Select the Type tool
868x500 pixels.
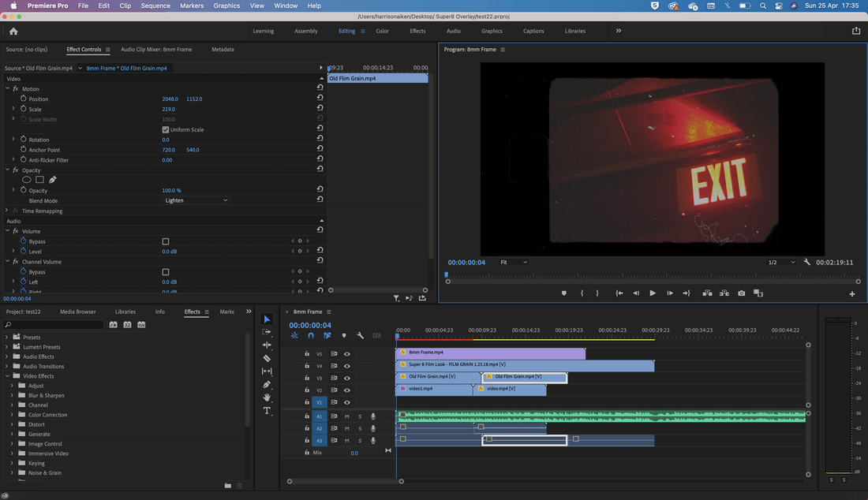(267, 410)
